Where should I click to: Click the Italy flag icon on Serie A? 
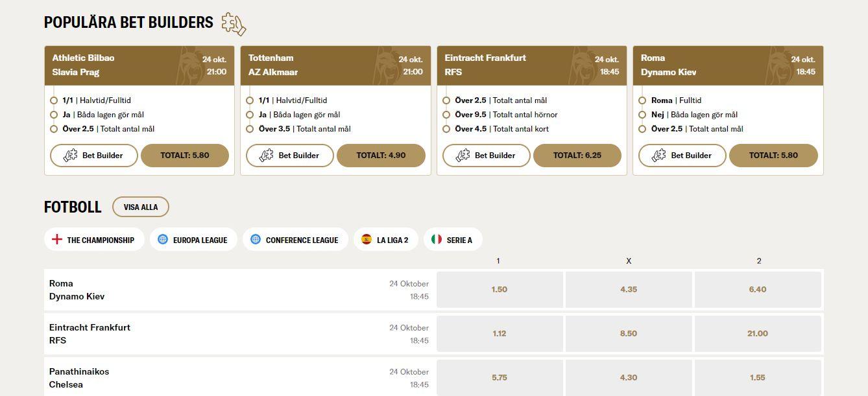(437, 239)
